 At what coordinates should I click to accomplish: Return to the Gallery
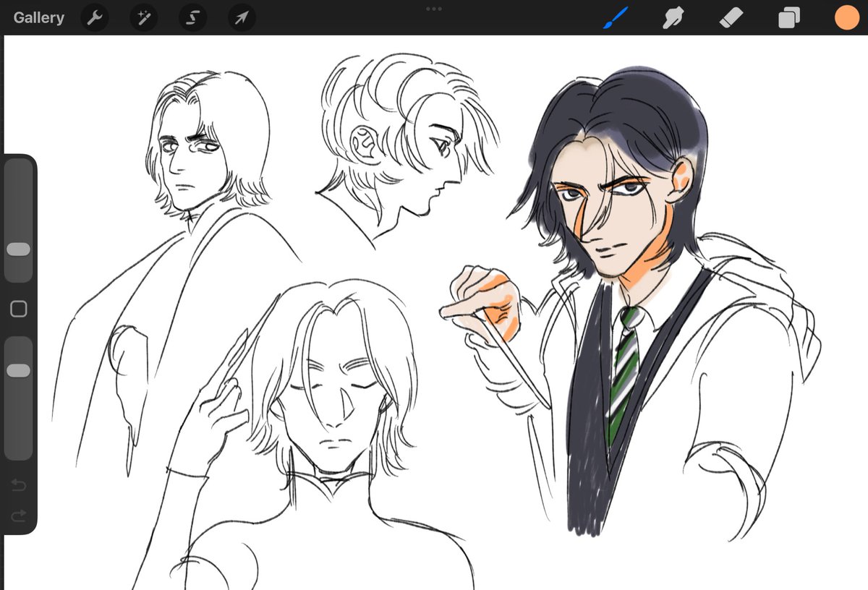click(38, 17)
